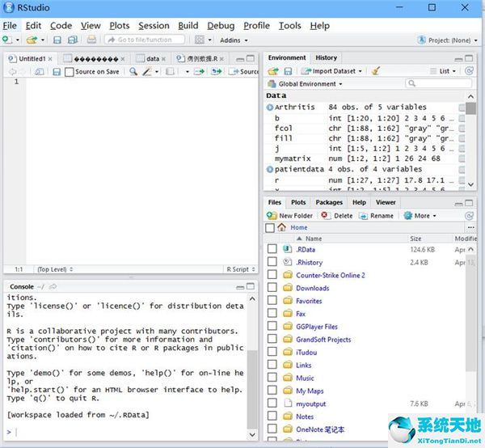Click the Delete button in Files pane
The width and height of the screenshot is (485, 448).
pos(337,216)
